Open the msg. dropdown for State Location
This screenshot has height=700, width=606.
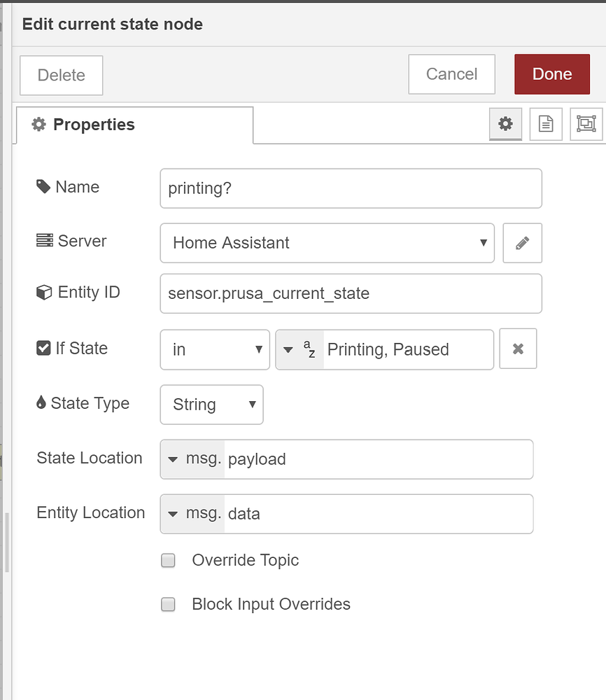(x=192, y=459)
